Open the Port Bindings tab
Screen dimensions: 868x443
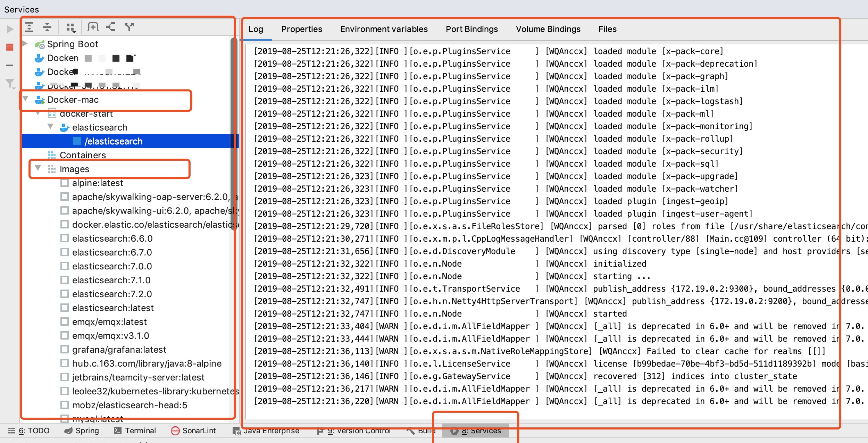click(471, 28)
